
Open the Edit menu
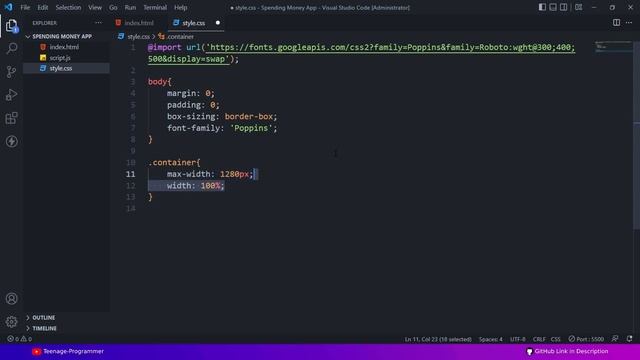(x=42, y=7)
